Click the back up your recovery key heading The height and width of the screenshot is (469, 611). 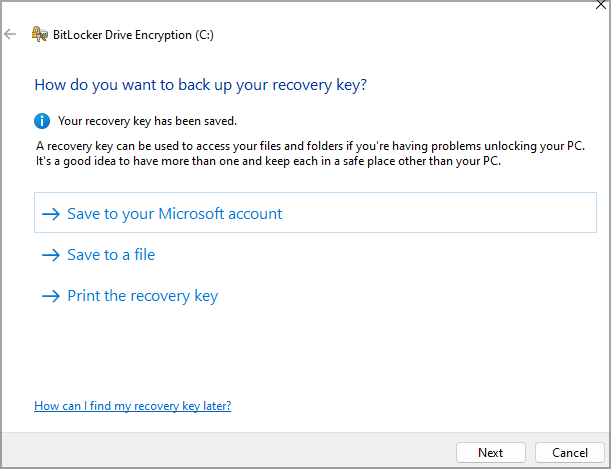200,85
